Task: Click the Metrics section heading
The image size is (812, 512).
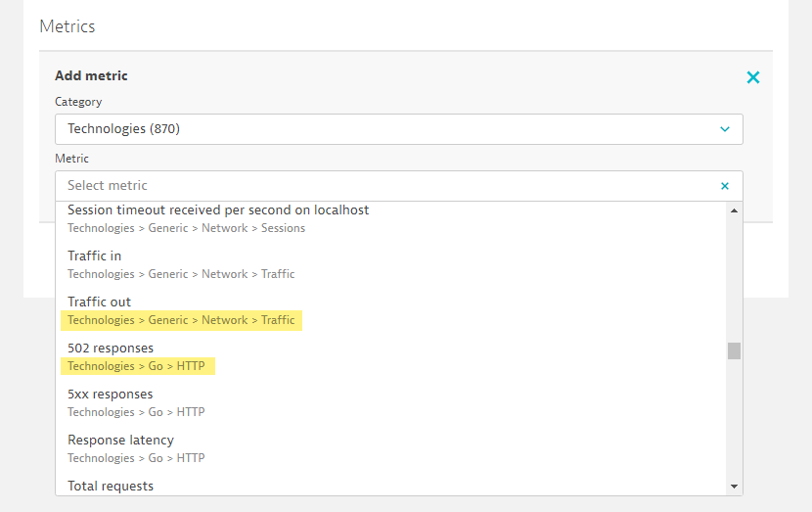Action: [68, 26]
